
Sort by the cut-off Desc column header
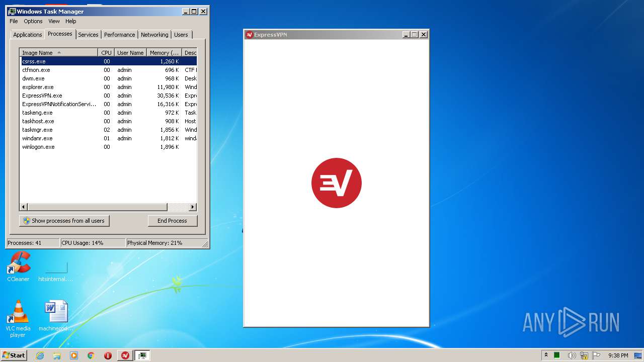[190, 53]
